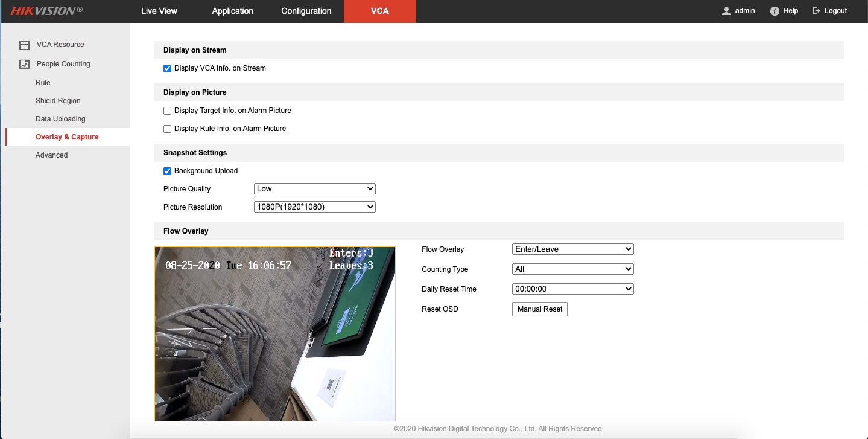Viewport: 868px width, 439px height.
Task: Click the Hikvision logo
Action: [46, 11]
